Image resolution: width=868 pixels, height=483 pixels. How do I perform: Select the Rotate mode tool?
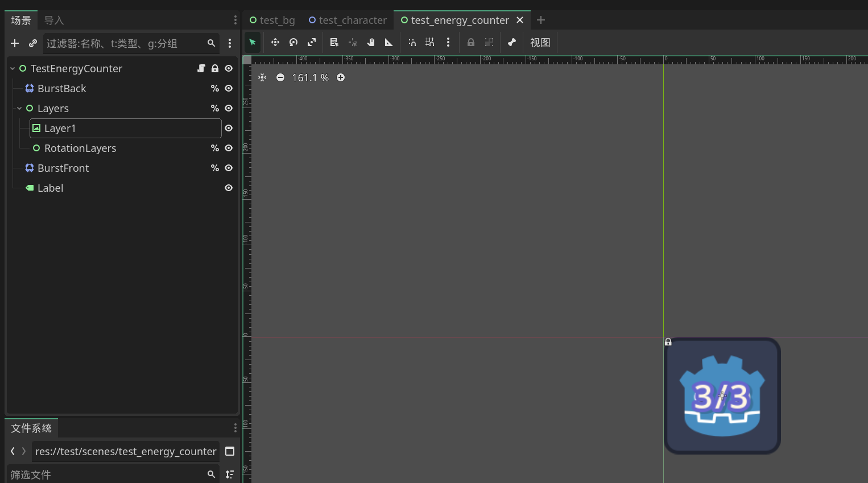[294, 43]
